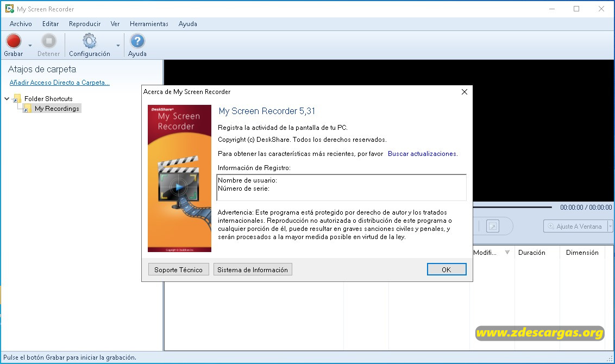Click the sort arrow on Modifi... column

click(507, 252)
